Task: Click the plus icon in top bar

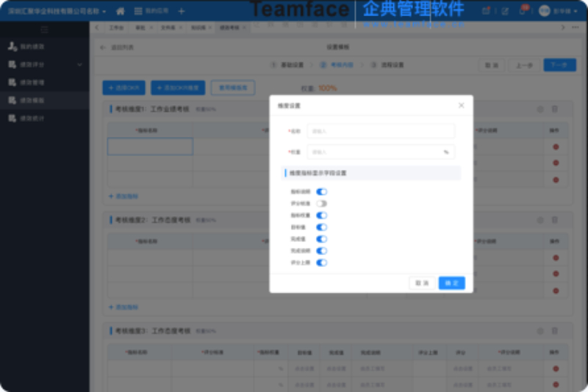Action: 182,11
